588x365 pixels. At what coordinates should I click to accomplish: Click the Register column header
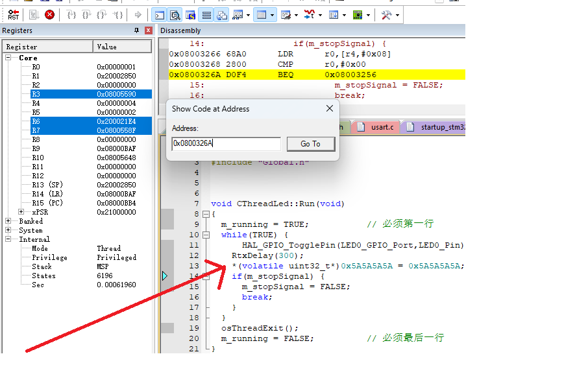point(48,47)
